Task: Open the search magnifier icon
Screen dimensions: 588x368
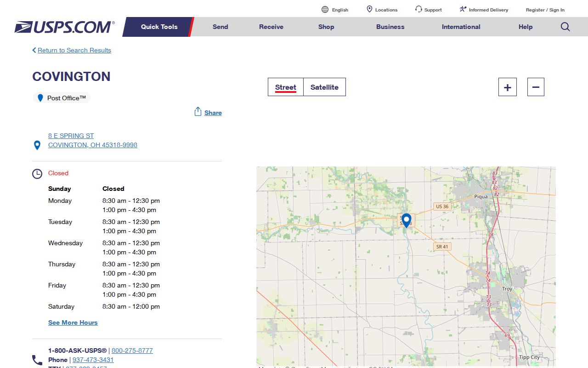Action: (x=565, y=27)
